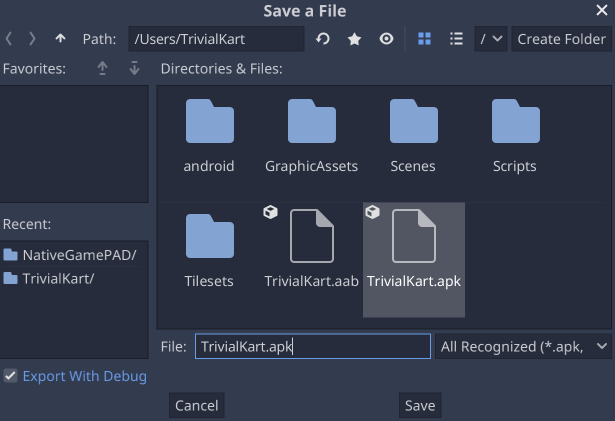Switch to thumbnail grid view

(x=425, y=39)
